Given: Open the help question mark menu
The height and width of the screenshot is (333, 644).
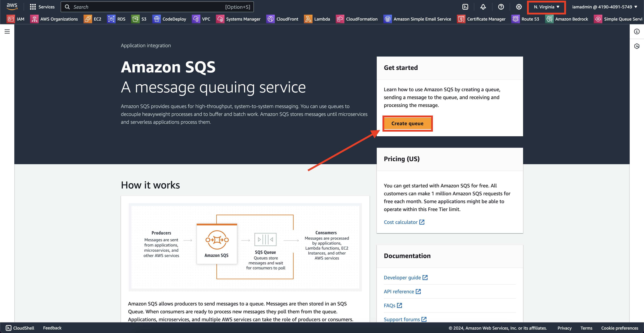Looking at the screenshot, I should point(501,7).
